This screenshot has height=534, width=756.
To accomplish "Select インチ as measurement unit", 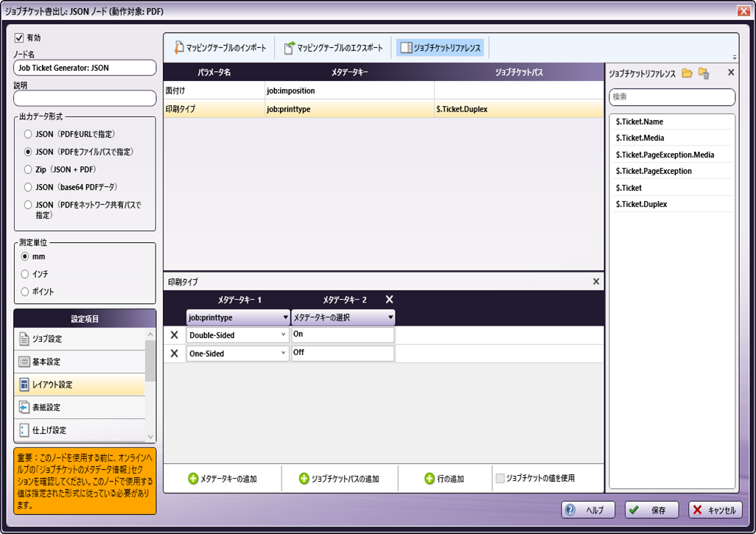I will (x=25, y=274).
